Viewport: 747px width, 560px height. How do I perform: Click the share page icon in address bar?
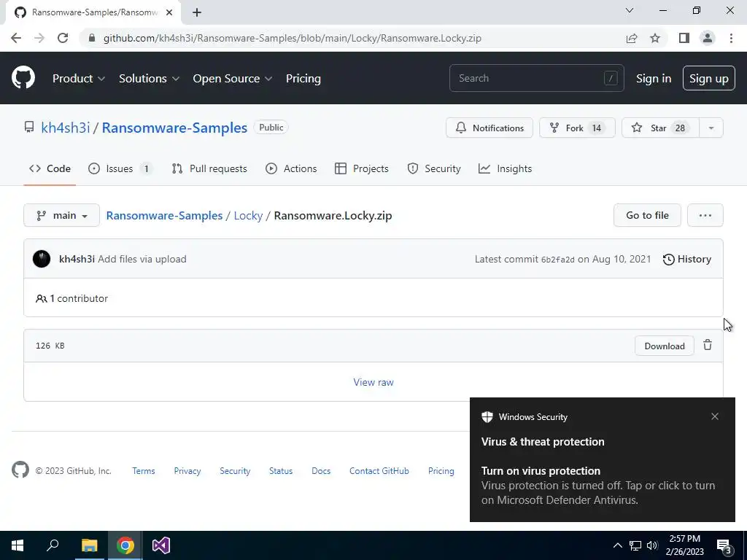[632, 38]
